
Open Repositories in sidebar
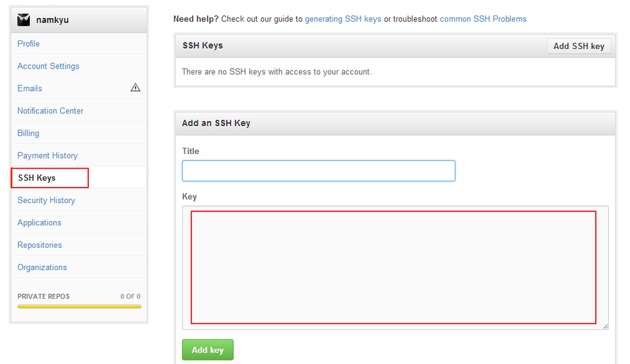40,245
